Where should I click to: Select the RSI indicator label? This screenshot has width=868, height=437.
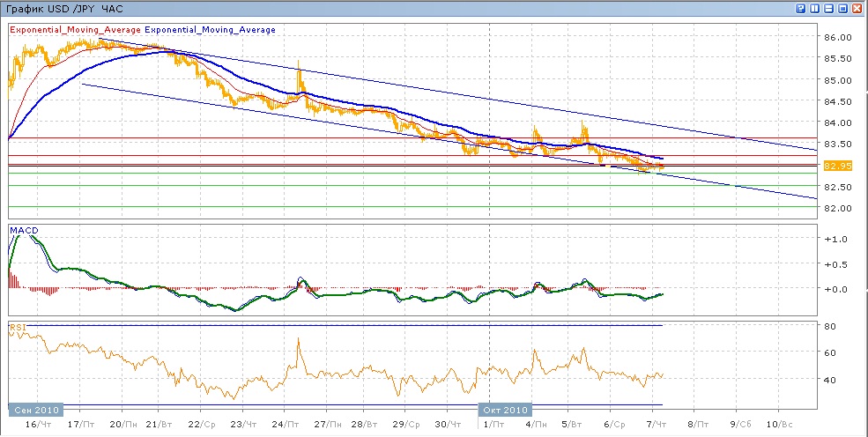[x=18, y=328]
